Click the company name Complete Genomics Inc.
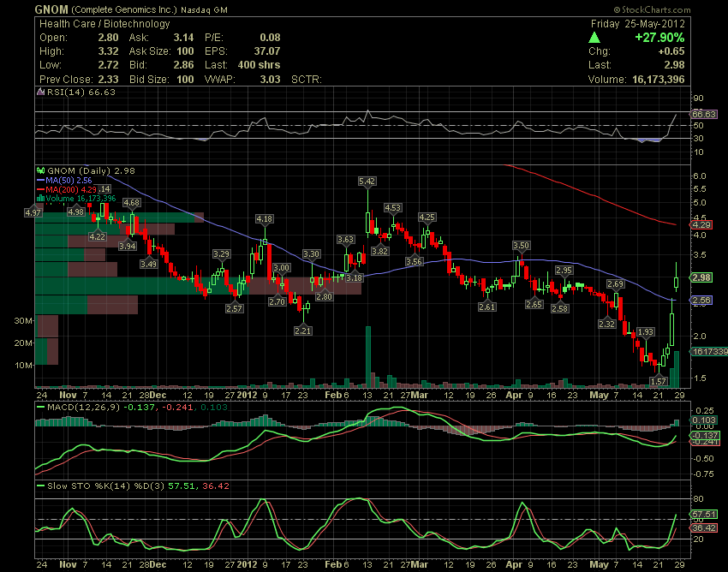 pyautogui.click(x=124, y=9)
